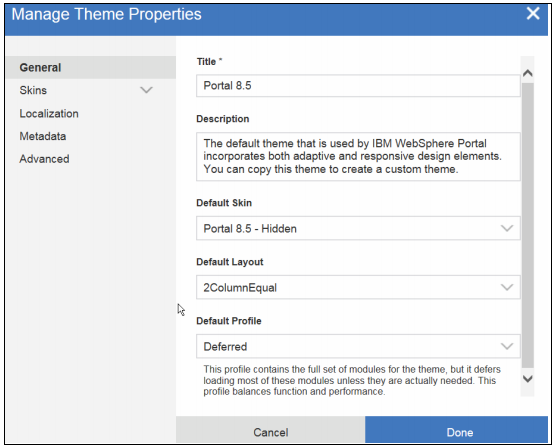Click the vertical scrollbar thumb
Image resolution: width=552 pixels, height=445 pixels.
(x=527, y=225)
